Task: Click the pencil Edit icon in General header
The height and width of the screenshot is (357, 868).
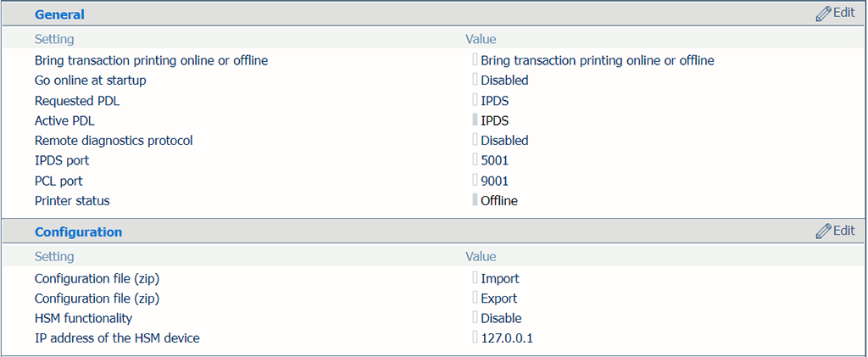Action: [823, 14]
